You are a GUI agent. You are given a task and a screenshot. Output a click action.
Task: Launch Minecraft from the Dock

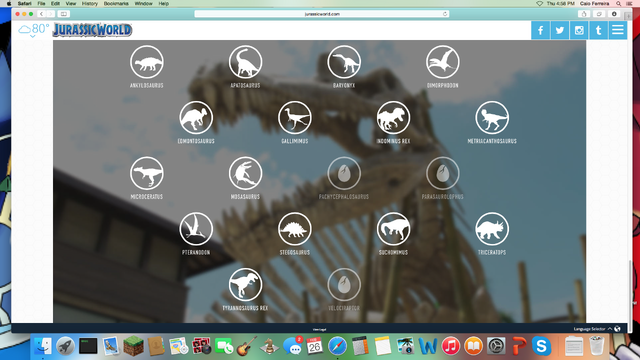pos(133,346)
